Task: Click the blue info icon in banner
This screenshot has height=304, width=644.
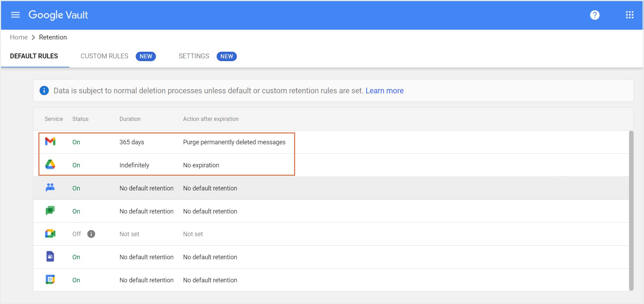Action: tap(44, 91)
